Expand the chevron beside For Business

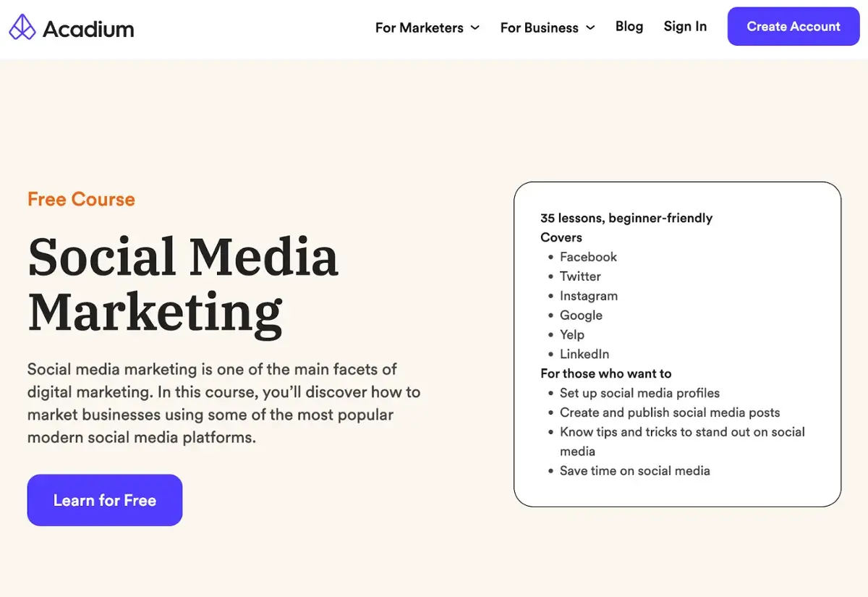point(590,27)
